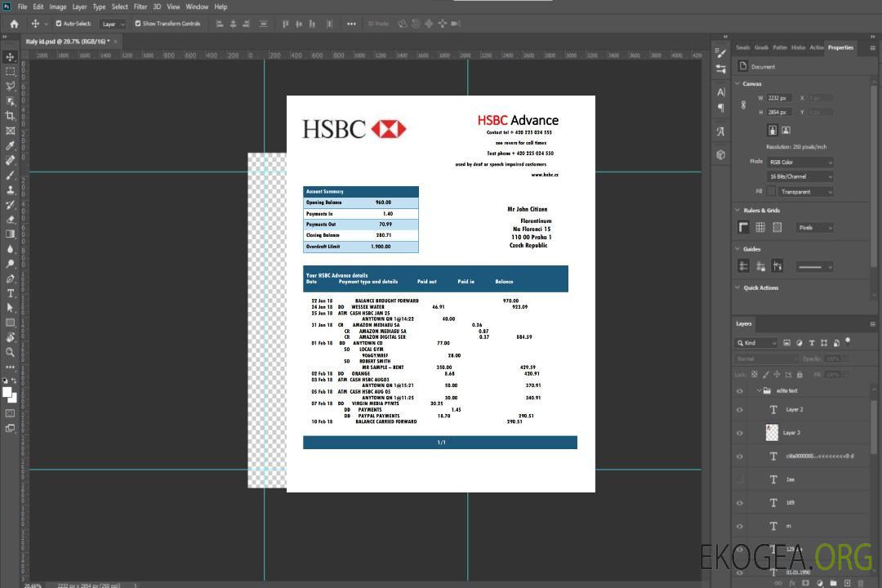
Task: Open the Window menu
Action: pyautogui.click(x=197, y=7)
